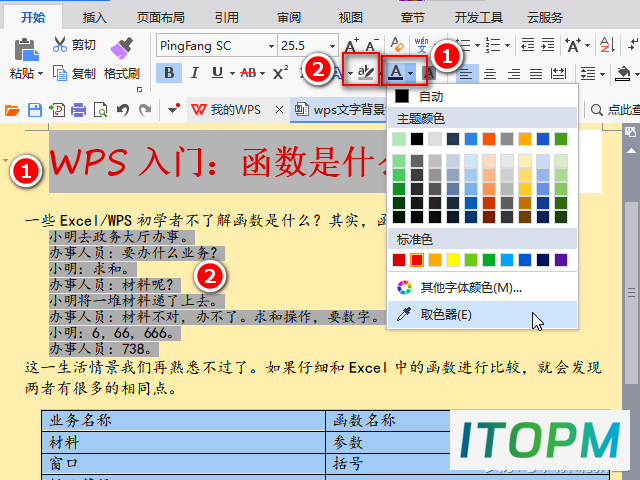
Task: Click the line spacing icon
Action: [588, 73]
